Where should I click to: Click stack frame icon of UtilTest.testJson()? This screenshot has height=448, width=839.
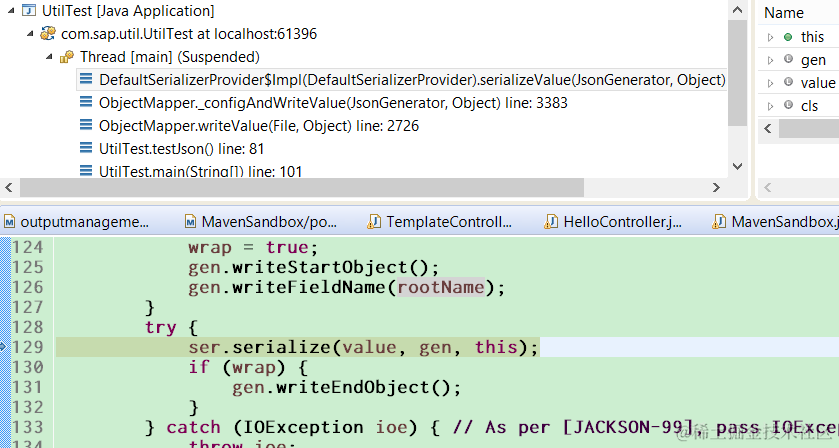(86, 148)
